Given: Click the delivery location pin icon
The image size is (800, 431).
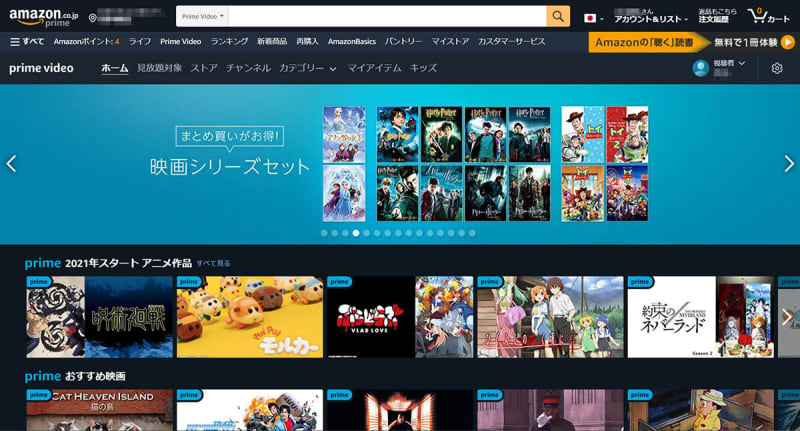Looking at the screenshot, I should coord(92,18).
